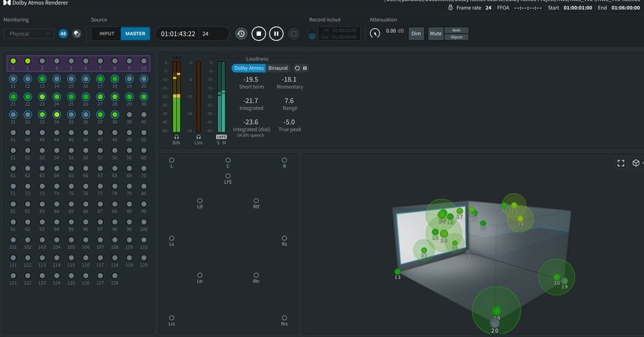
Task: Open the cube view perspective dropdown
Action: point(637,163)
